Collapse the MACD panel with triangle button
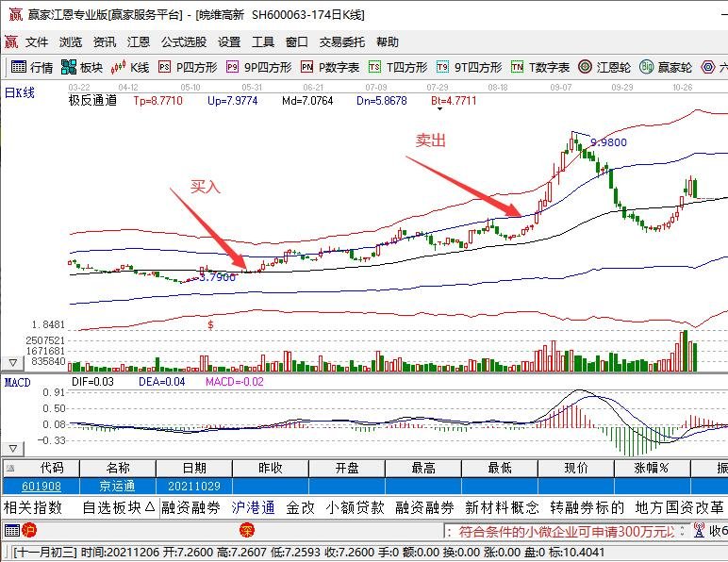The height and width of the screenshot is (562, 728). pyautogui.click(x=12, y=449)
